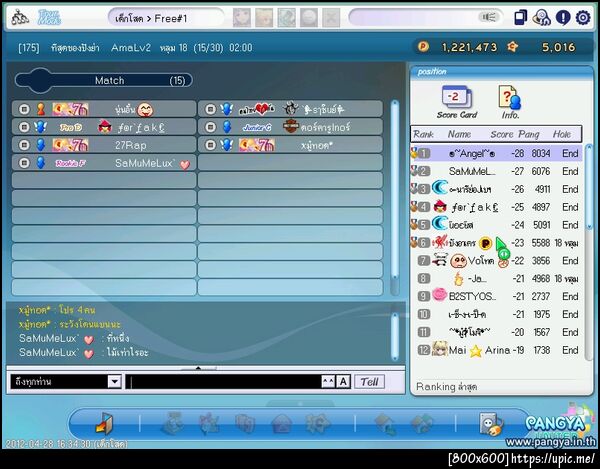Open the settings gear in top bar
Viewport: 600px width, 469px height.
click(583, 18)
